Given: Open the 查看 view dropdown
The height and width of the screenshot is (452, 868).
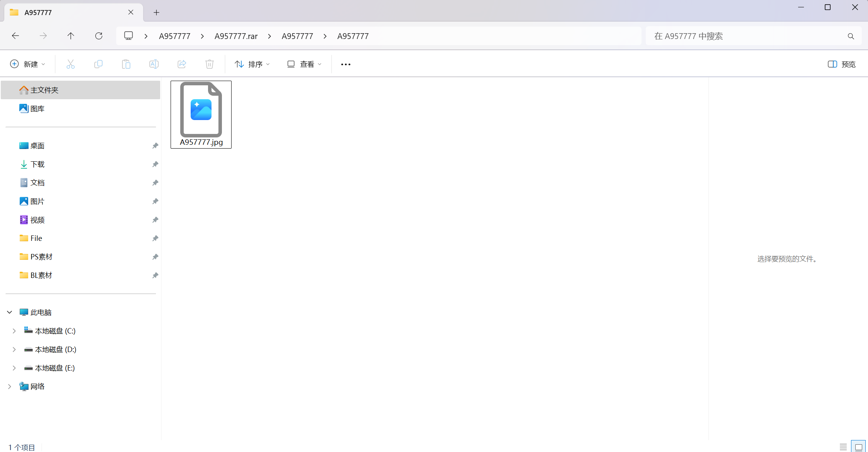Looking at the screenshot, I should point(304,64).
